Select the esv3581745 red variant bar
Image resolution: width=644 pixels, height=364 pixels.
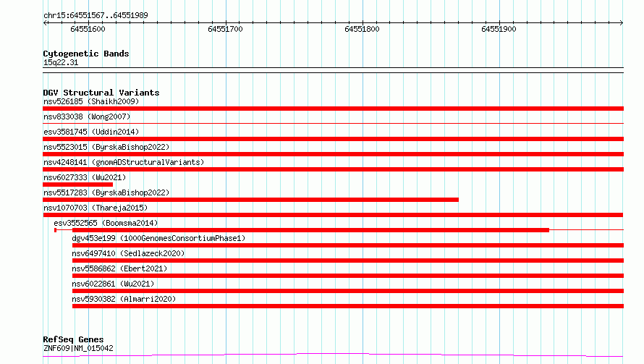coord(333,139)
